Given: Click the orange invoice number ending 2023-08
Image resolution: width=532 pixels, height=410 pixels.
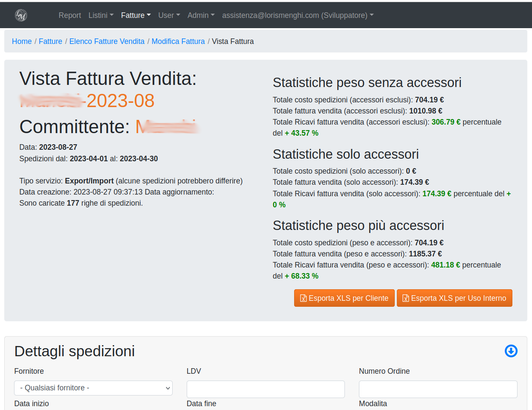Looking at the screenshot, I should coord(87,101).
